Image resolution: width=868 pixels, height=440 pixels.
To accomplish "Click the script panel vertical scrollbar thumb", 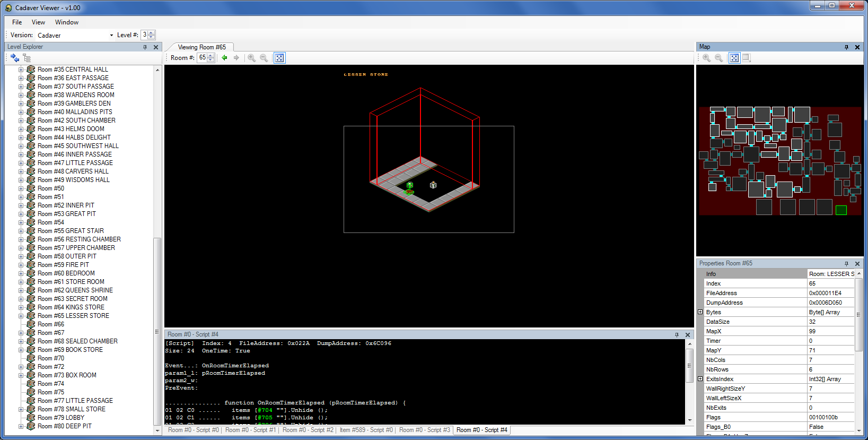I will (689, 365).
